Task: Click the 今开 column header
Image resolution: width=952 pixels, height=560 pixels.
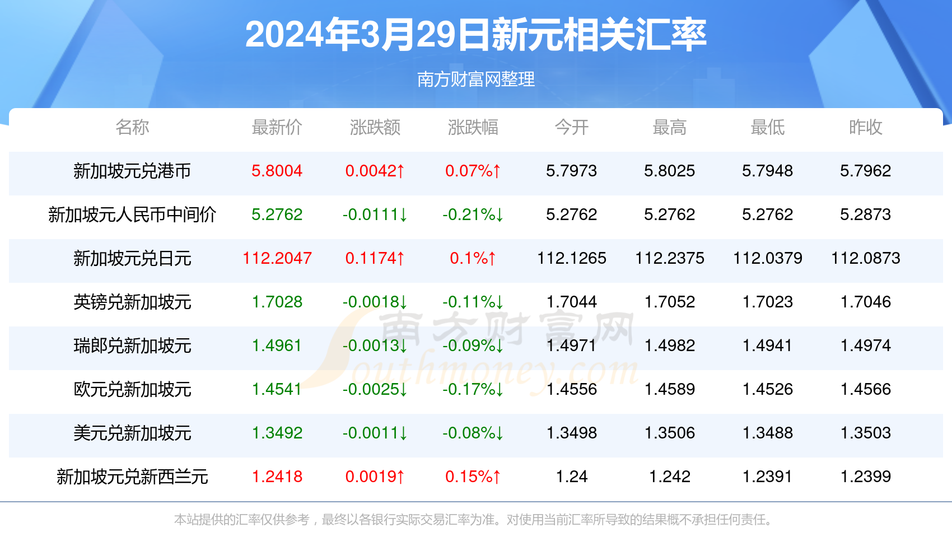Action: point(572,127)
